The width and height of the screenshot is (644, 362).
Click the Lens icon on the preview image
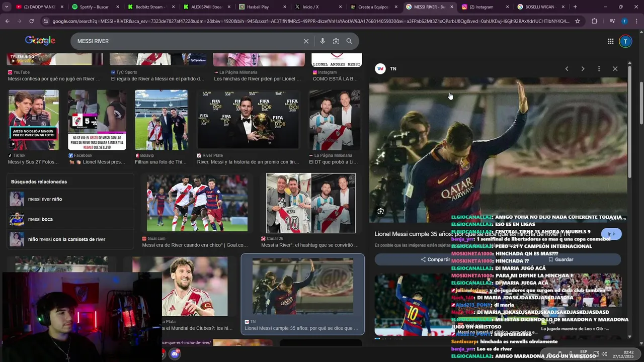point(381,212)
